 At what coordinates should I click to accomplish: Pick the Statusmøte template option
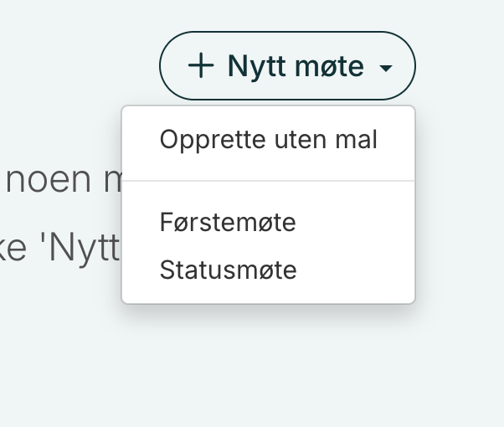(x=228, y=270)
